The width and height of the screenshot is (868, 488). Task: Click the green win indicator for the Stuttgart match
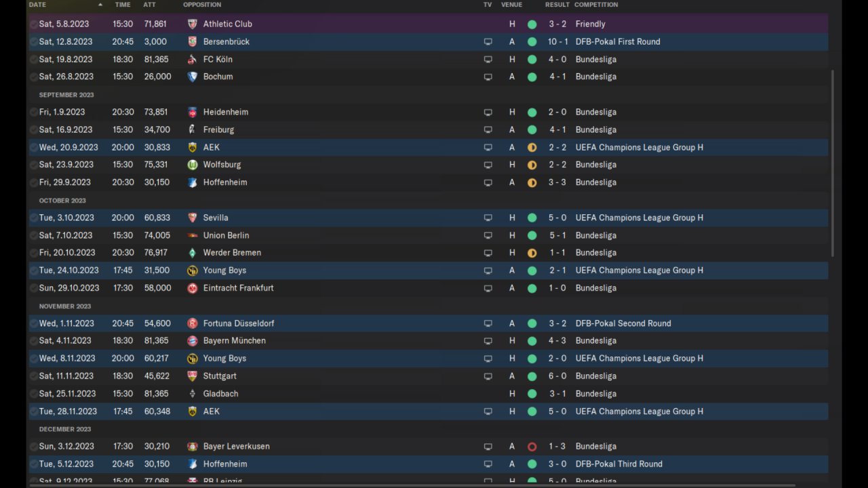pos(532,376)
